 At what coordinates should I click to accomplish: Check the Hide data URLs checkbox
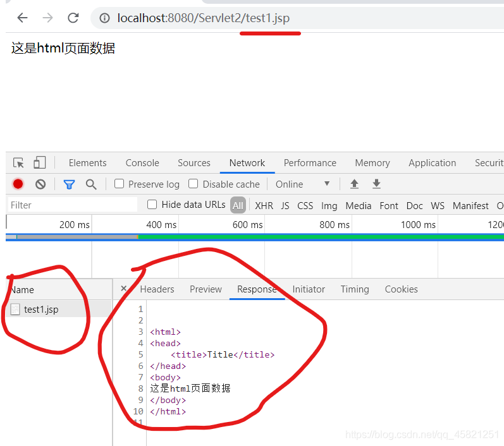click(x=152, y=205)
